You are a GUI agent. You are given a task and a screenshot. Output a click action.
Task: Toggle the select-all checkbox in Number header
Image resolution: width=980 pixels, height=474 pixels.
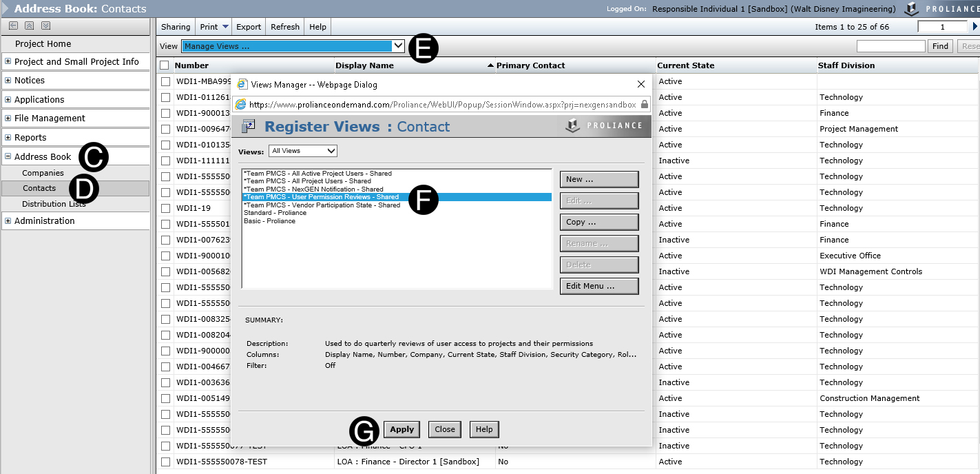coord(165,65)
